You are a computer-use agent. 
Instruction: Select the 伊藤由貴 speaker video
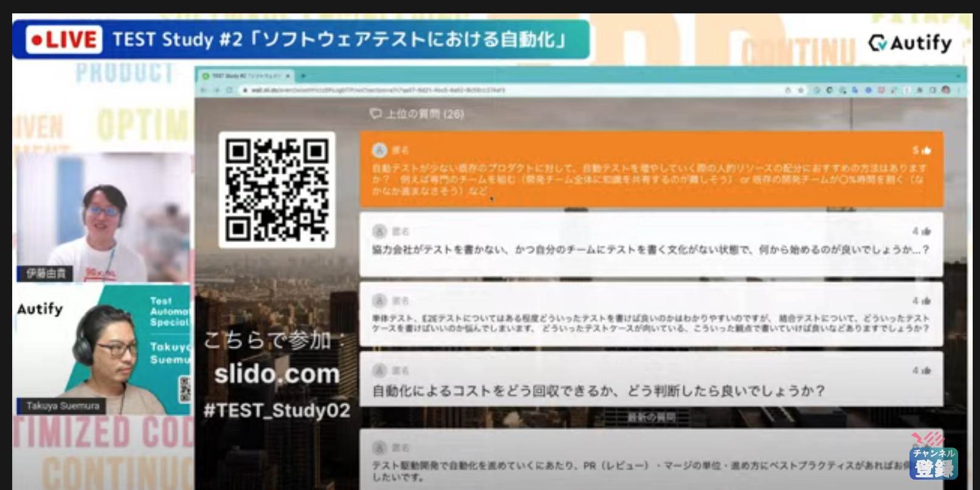tap(103, 218)
